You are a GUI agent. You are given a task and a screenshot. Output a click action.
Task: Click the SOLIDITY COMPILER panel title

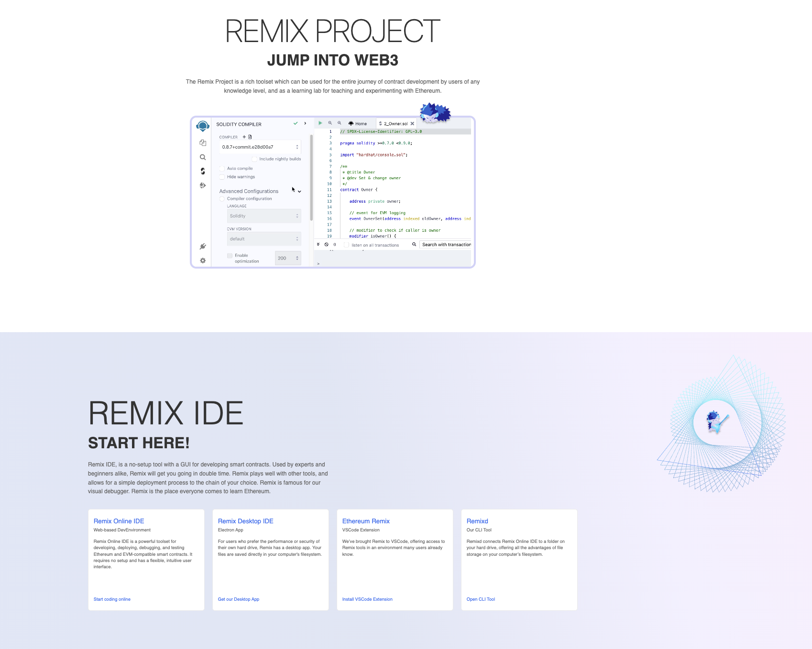click(x=239, y=124)
